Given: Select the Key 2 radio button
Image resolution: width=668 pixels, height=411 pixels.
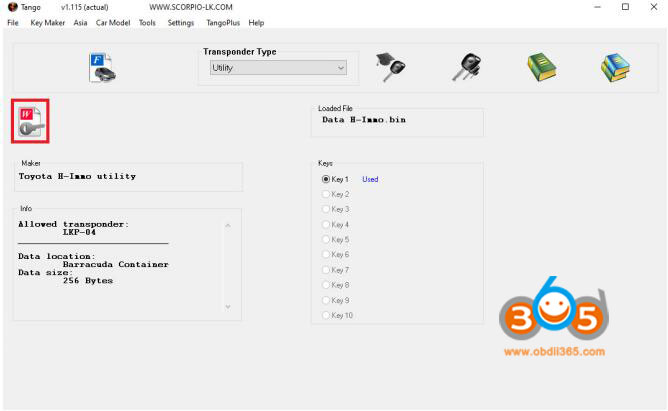Looking at the screenshot, I should pyautogui.click(x=326, y=194).
